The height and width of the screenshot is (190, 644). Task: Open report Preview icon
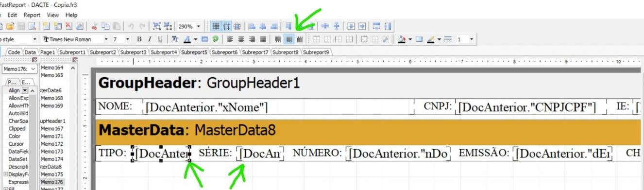32,26
